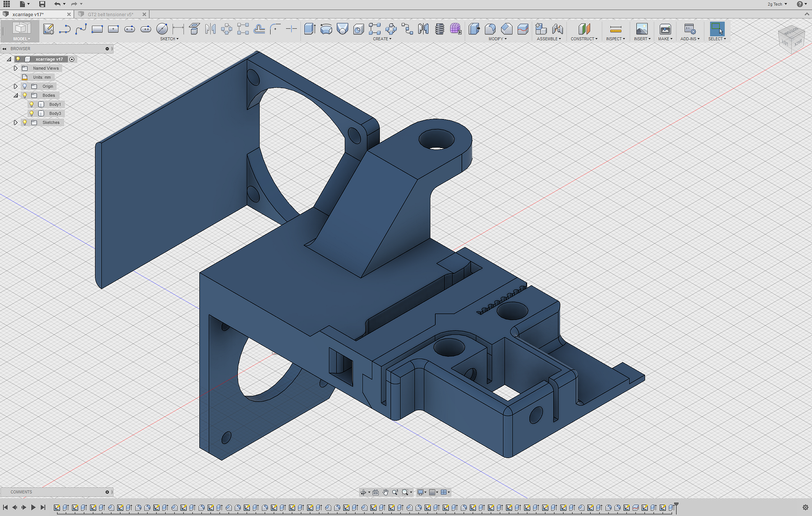812x516 pixels.
Task: Activate the Press Pull modify tool
Action: [x=473, y=29]
